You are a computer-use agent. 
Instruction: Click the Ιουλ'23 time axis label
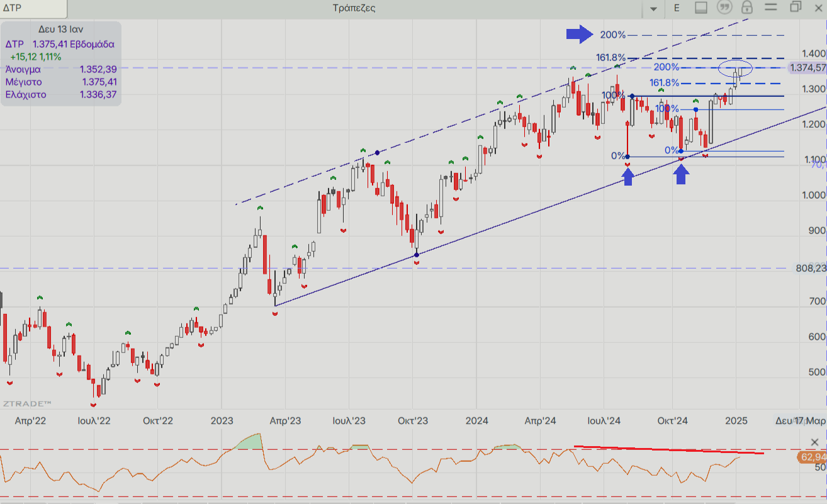[x=349, y=420]
